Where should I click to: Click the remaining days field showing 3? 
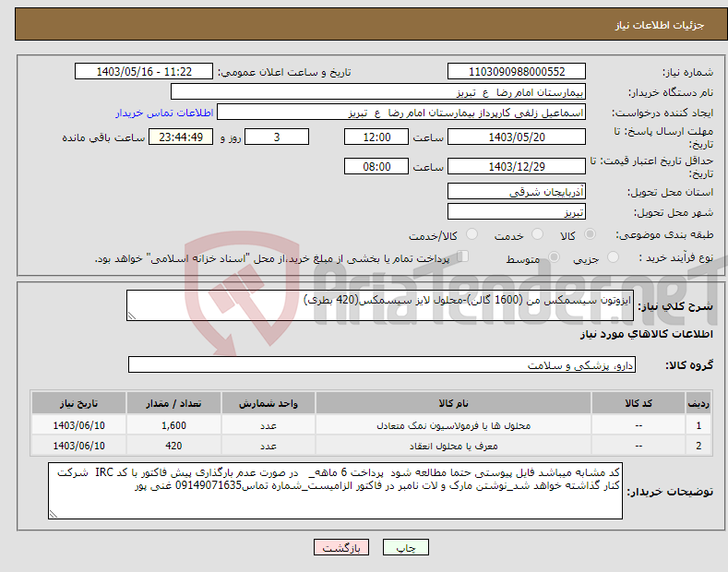tap(277, 137)
